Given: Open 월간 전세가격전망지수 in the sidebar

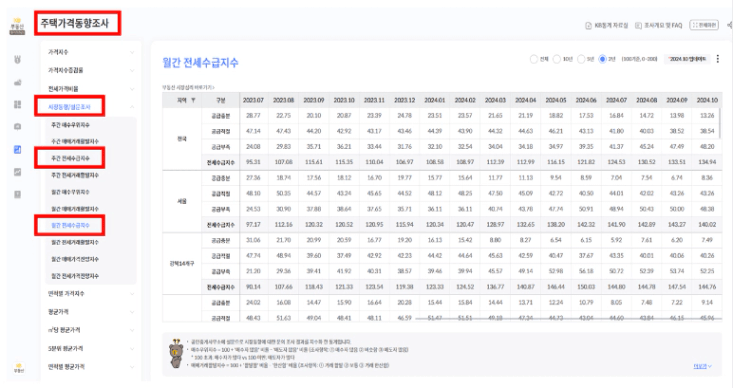Looking at the screenshot, I should click(75, 276).
